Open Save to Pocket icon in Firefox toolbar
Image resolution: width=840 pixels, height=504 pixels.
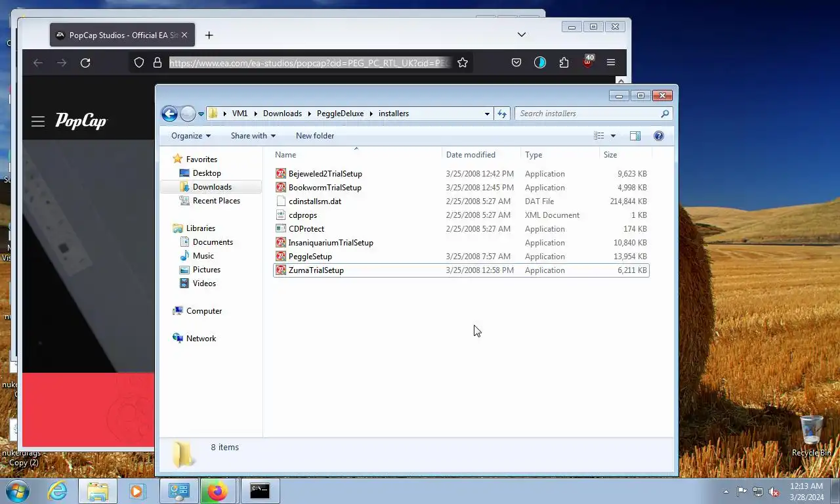tap(516, 63)
